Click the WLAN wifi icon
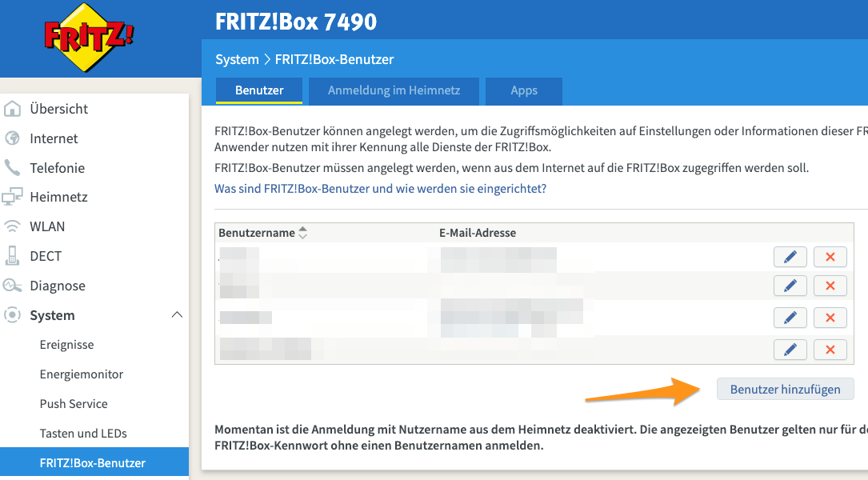868x480 pixels. click(12, 226)
